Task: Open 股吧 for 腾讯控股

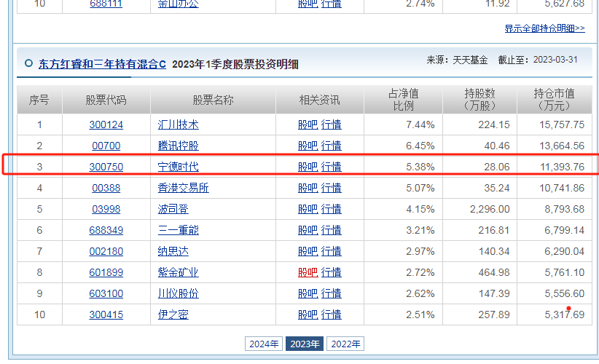Action: click(x=308, y=146)
